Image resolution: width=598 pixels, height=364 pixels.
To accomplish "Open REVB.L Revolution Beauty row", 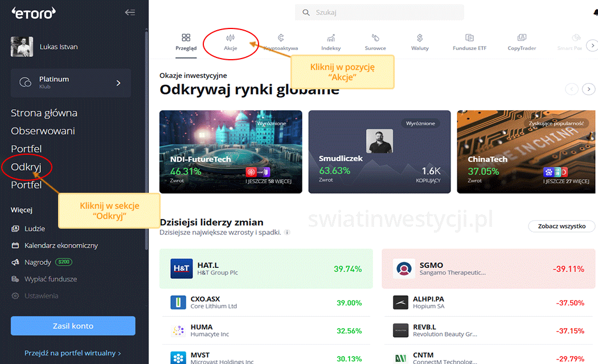I will [x=488, y=330].
